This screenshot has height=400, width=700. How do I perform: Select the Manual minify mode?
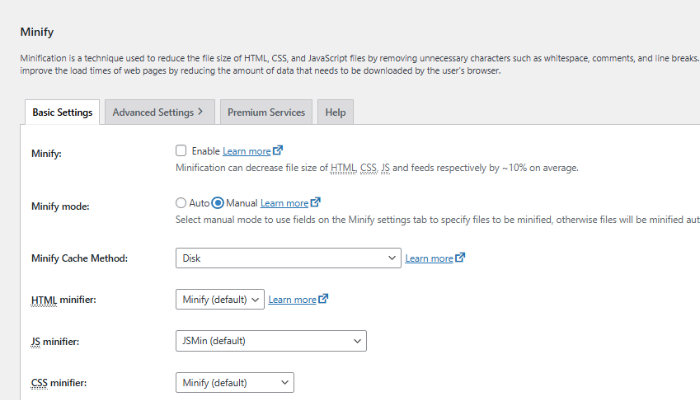pos(218,203)
